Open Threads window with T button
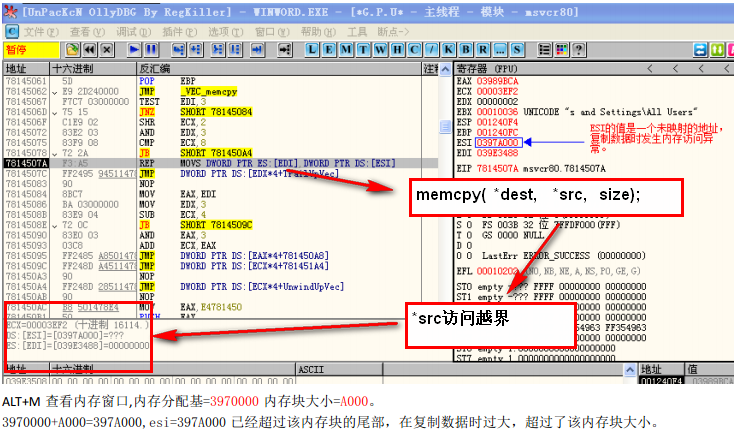This screenshot has width=737, height=431. coord(363,50)
